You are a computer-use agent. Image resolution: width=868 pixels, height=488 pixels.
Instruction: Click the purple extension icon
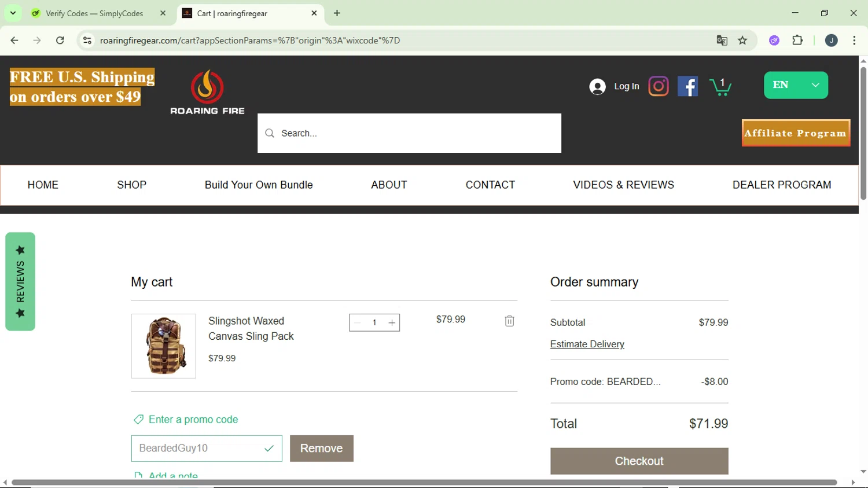[774, 41]
